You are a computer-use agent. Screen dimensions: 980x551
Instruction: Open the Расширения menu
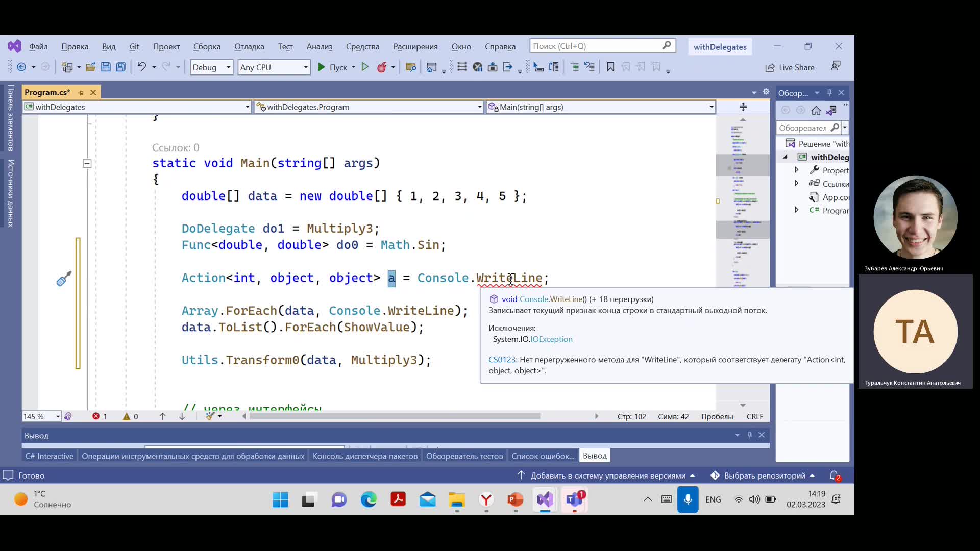pos(415,46)
